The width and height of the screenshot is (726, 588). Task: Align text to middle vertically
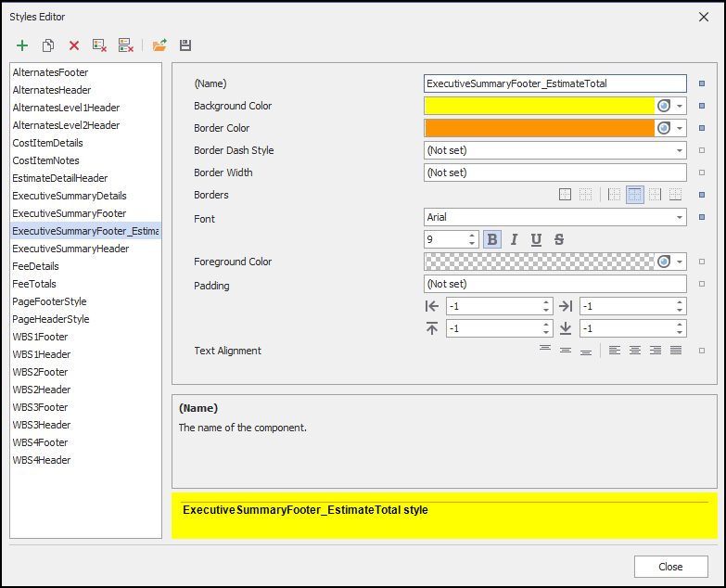(x=566, y=350)
